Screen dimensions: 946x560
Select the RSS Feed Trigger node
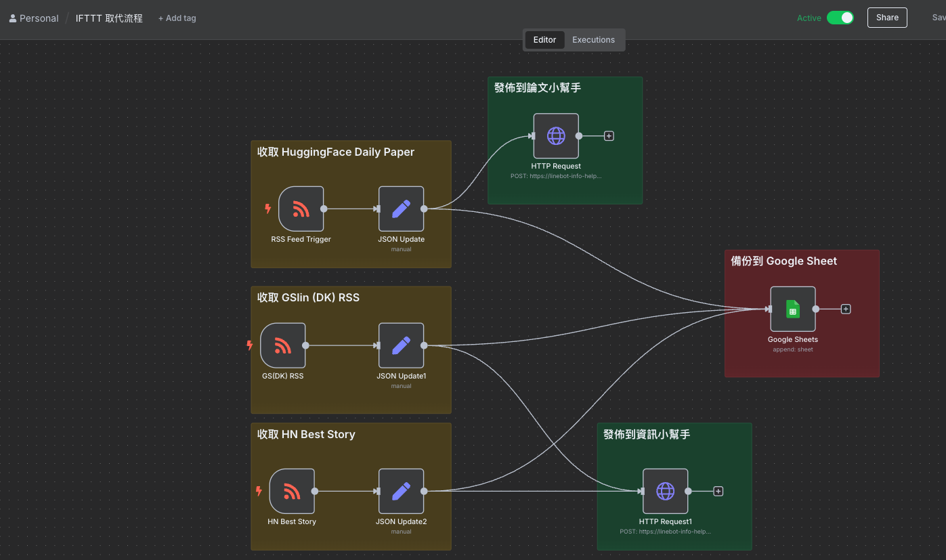(x=301, y=209)
